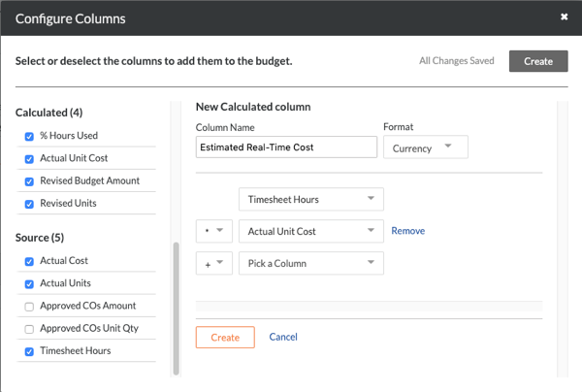
Task: Open the Pick a Column dropdown
Action: (x=311, y=263)
